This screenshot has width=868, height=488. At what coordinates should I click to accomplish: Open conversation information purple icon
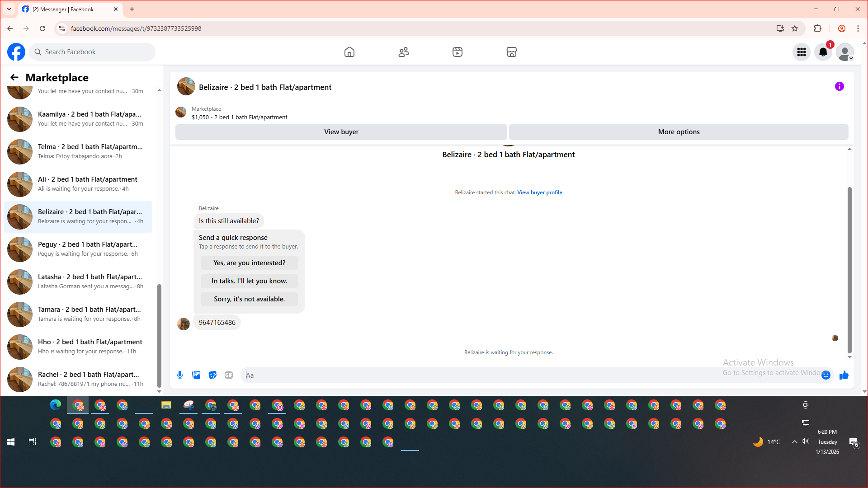click(x=839, y=86)
